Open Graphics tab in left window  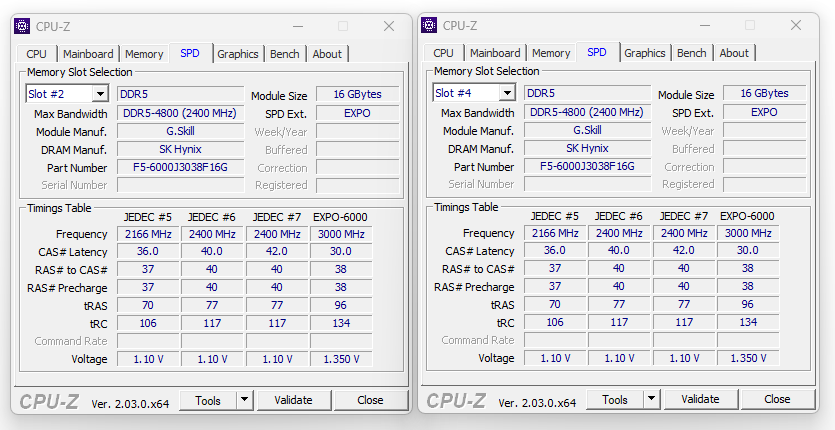(238, 54)
